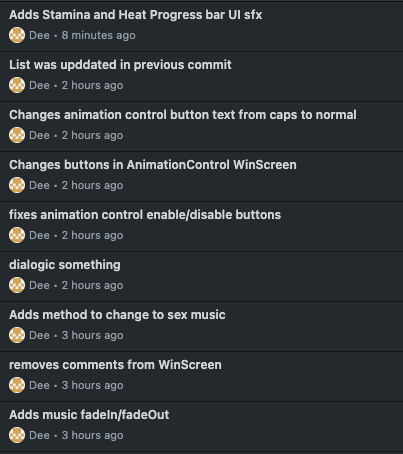The image size is (403, 454).
Task: Click '3 hours ago' under fadeIn/fadeOut commit
Action: 92,435
